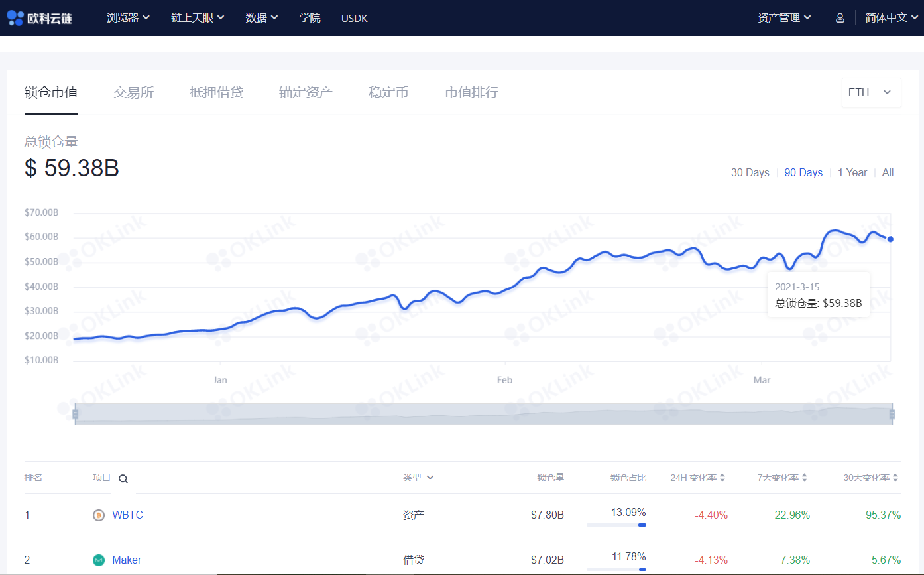
Task: Select the 30 Days time range
Action: pos(750,172)
